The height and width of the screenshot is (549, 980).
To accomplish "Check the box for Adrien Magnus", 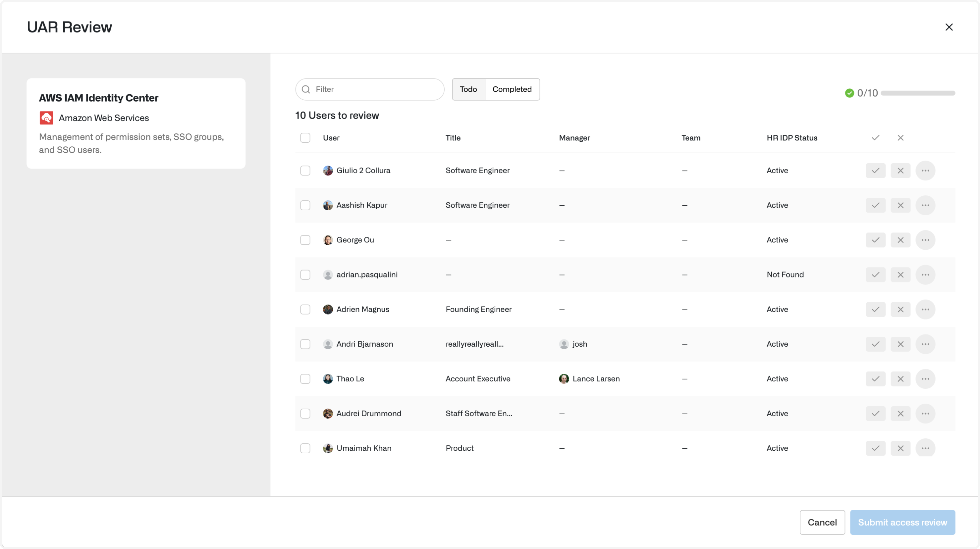I will pyautogui.click(x=305, y=310).
